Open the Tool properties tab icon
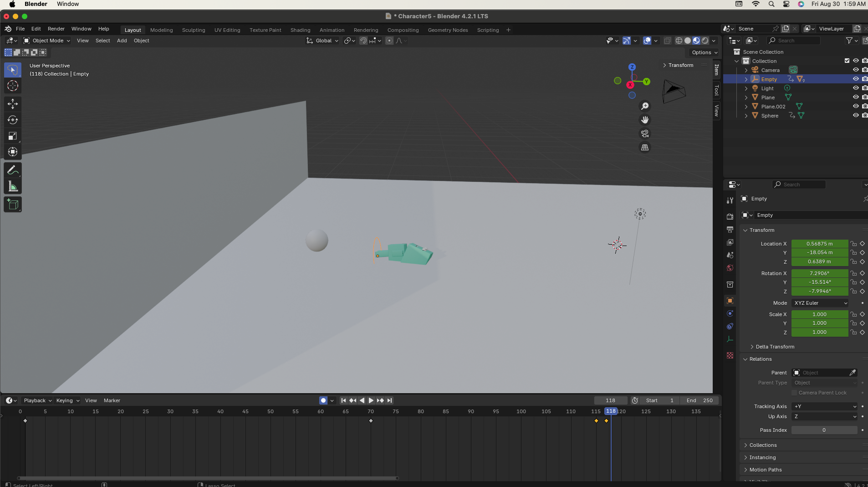 (730, 200)
